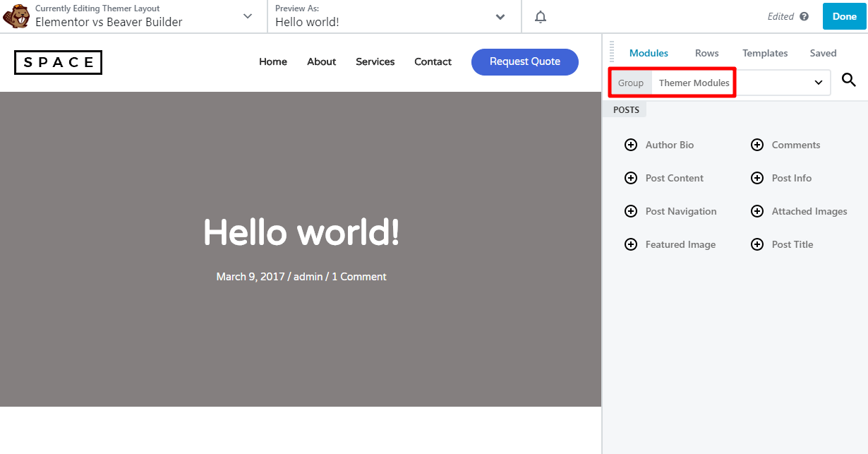This screenshot has width=868, height=454.
Task: Select the Post Content module label
Action: coord(675,178)
